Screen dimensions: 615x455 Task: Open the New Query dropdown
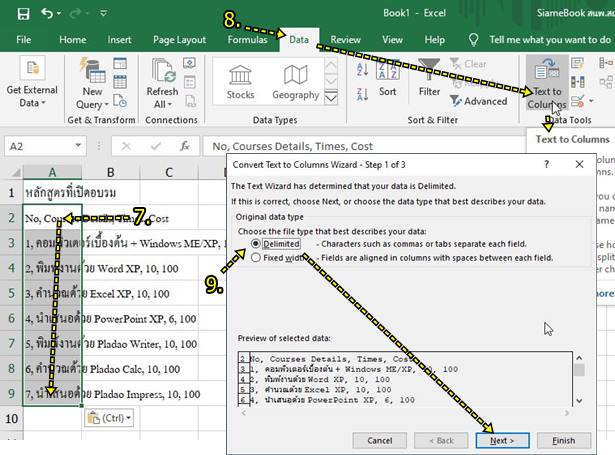click(92, 83)
